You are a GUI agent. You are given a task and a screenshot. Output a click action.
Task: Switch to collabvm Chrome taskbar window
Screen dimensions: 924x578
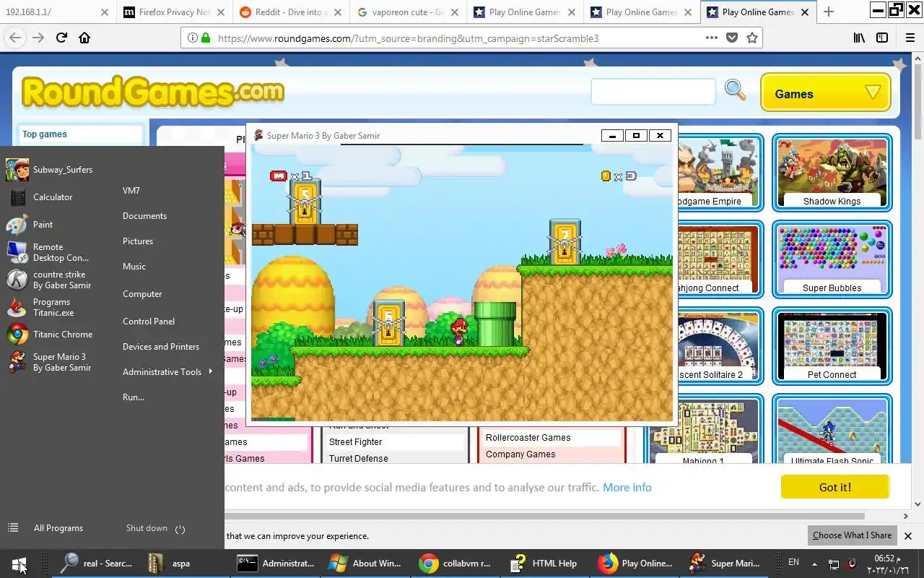click(x=456, y=564)
